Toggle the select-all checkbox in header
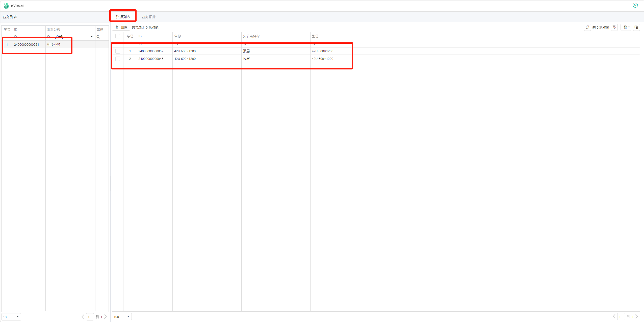The width and height of the screenshot is (644, 322). [x=118, y=36]
